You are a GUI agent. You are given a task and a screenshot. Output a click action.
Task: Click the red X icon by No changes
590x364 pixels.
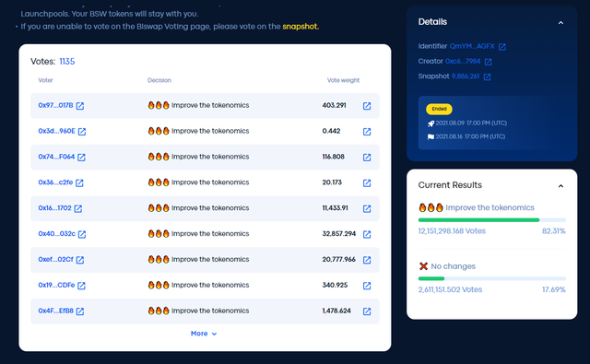[423, 266]
